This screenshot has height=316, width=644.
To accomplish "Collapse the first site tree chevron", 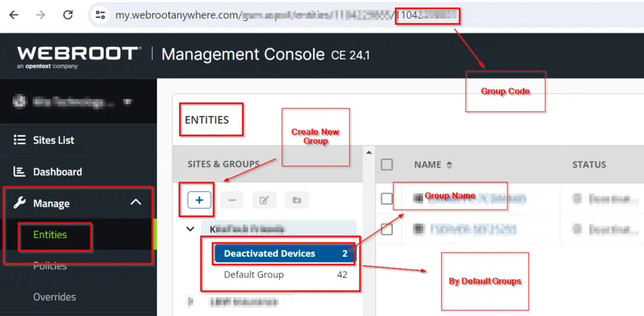I will (190, 229).
